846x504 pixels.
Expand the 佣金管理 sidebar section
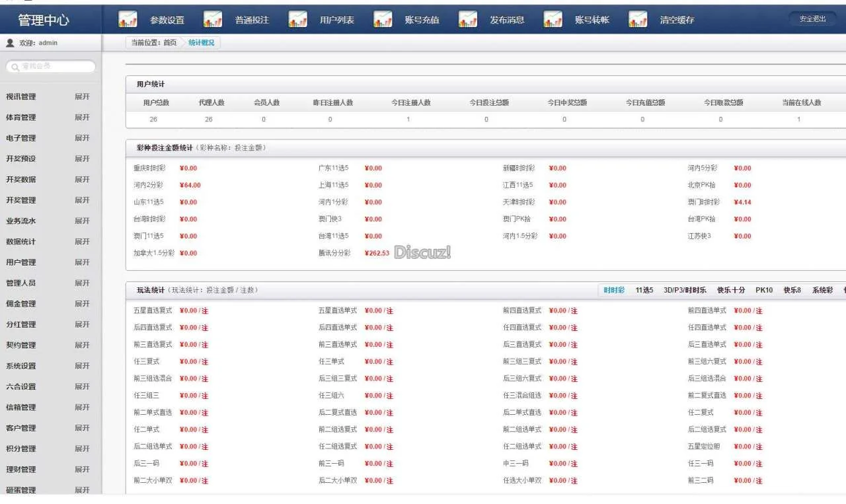[82, 304]
